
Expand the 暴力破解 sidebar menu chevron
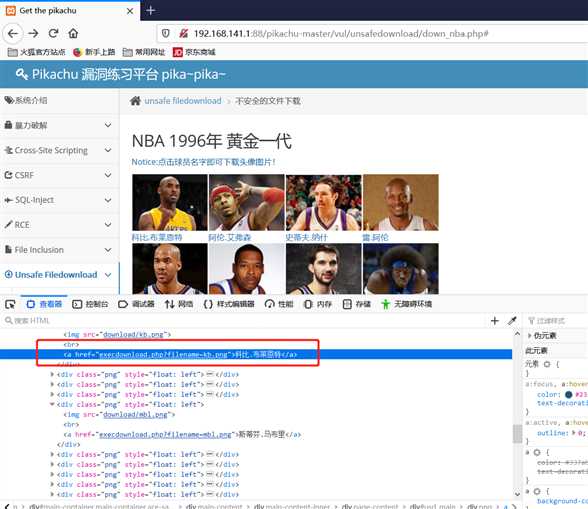(x=108, y=125)
